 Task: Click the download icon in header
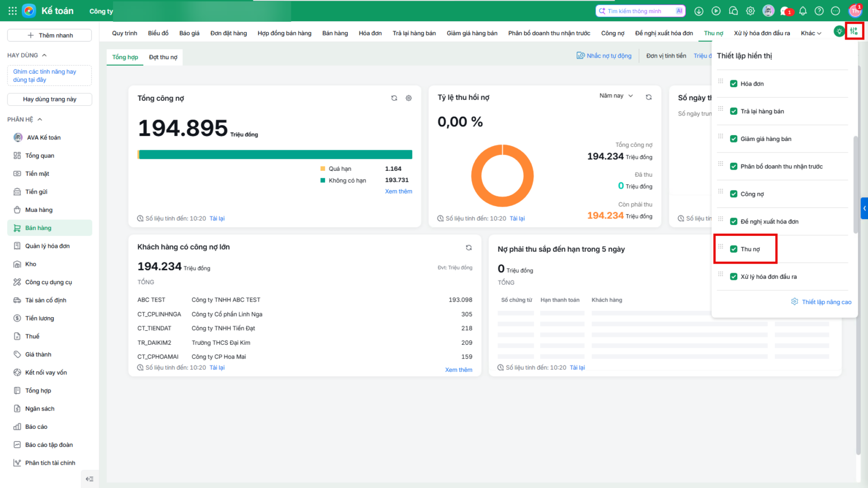click(699, 11)
